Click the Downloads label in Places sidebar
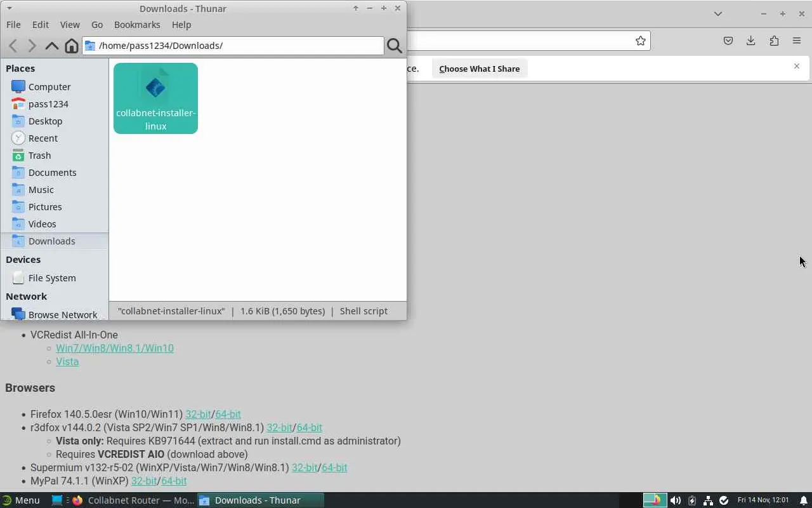The image size is (812, 508). (x=52, y=241)
